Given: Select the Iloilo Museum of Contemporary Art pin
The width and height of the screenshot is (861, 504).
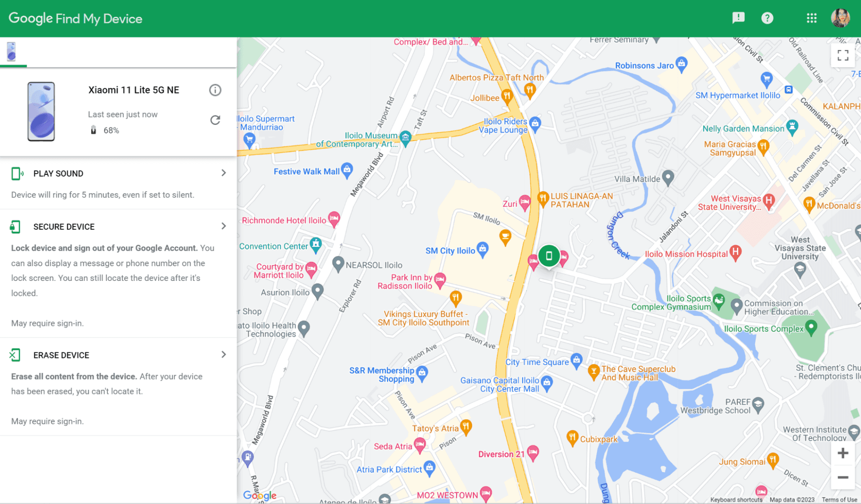Looking at the screenshot, I should pyautogui.click(x=405, y=138).
